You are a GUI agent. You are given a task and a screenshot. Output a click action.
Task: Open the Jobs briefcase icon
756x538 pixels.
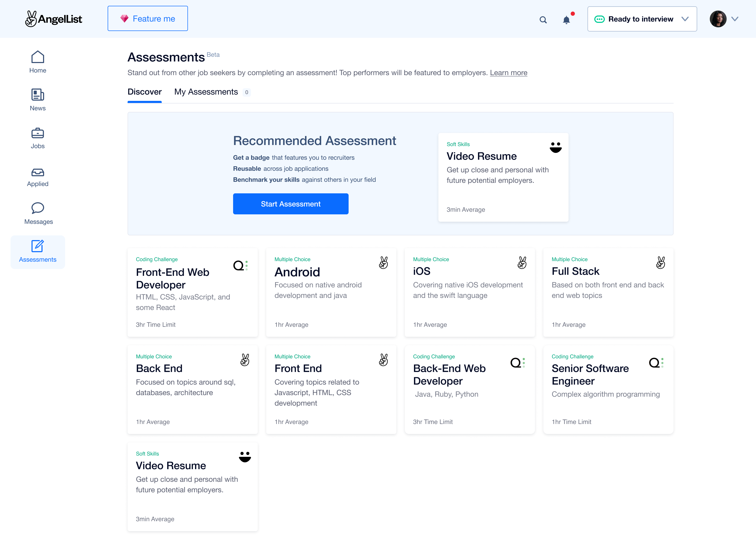point(37,133)
